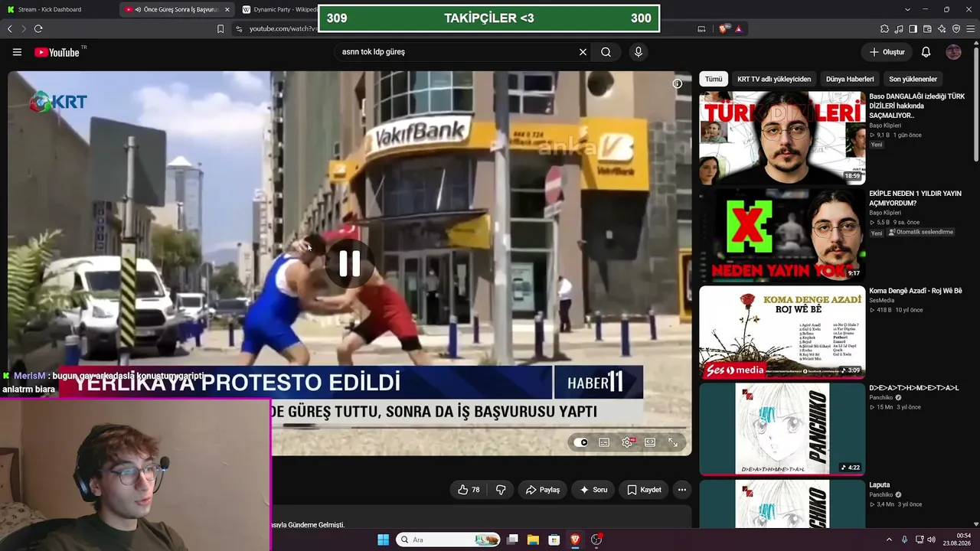Image resolution: width=980 pixels, height=551 pixels.
Task: Open the Leo AI sparkle icon
Action: click(x=942, y=29)
